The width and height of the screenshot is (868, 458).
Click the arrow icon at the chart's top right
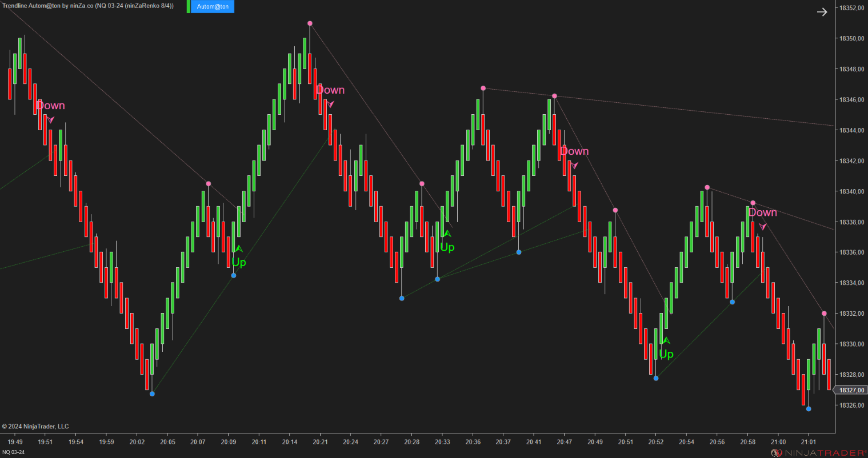[822, 11]
